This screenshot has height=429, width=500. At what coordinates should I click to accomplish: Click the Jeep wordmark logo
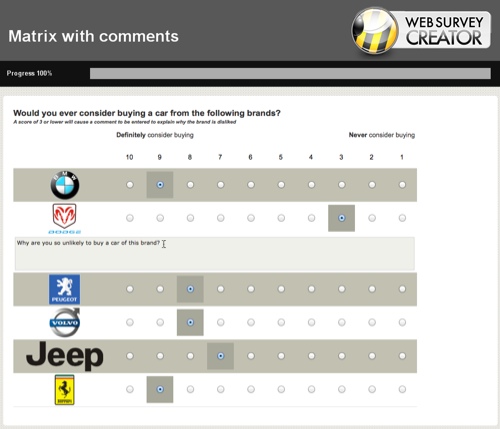(x=65, y=356)
